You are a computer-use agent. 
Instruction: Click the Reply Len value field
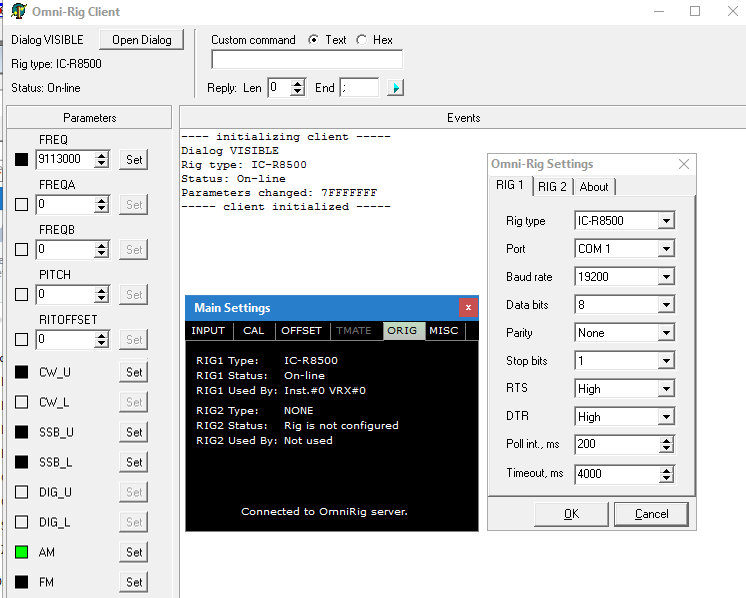279,88
